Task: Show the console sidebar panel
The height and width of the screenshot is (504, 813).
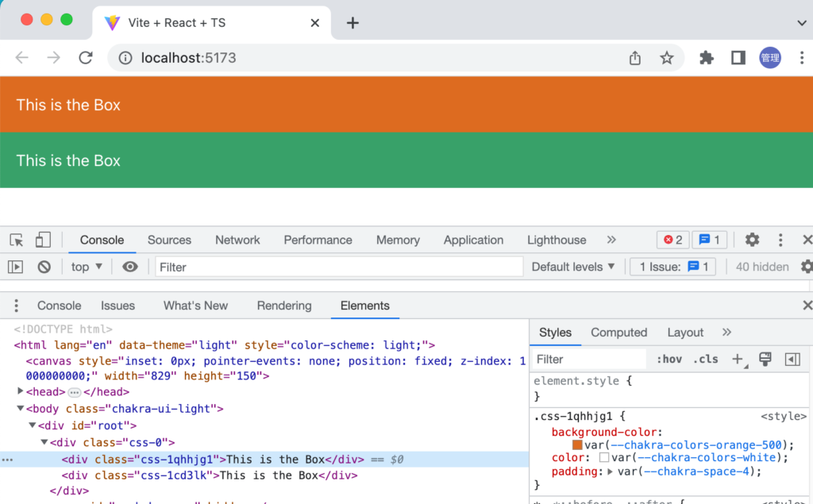Action: pos(16,267)
